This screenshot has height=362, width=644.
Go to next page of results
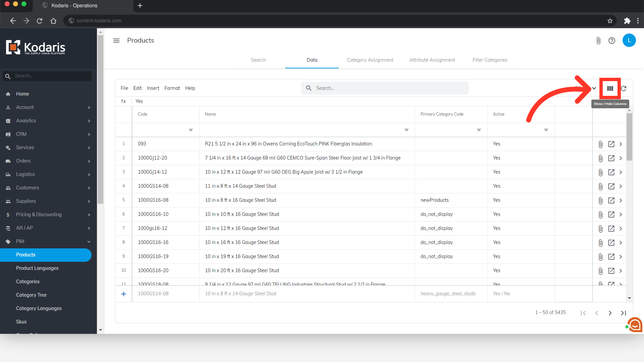(x=610, y=313)
